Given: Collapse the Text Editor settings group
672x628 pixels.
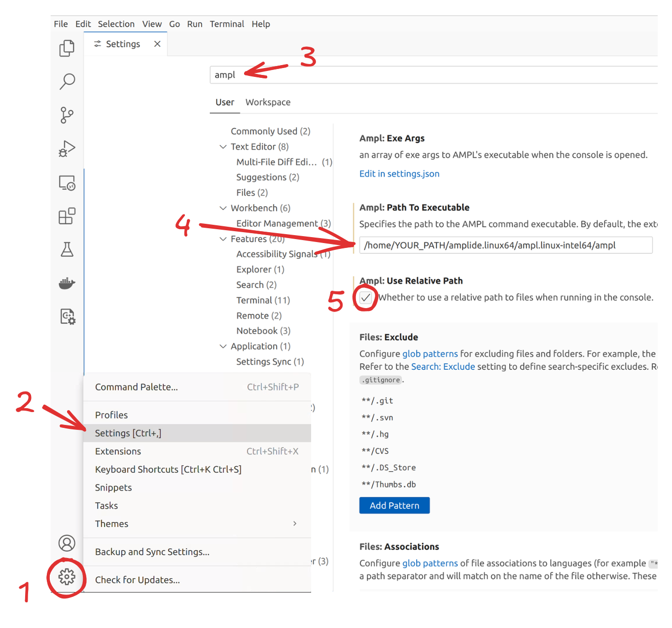Looking at the screenshot, I should tap(223, 147).
